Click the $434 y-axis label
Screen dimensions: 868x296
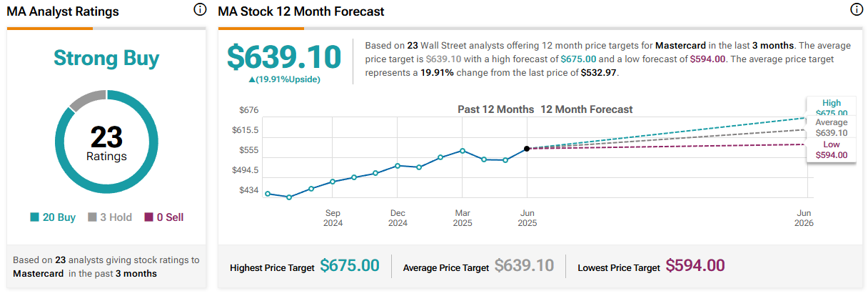pos(250,190)
